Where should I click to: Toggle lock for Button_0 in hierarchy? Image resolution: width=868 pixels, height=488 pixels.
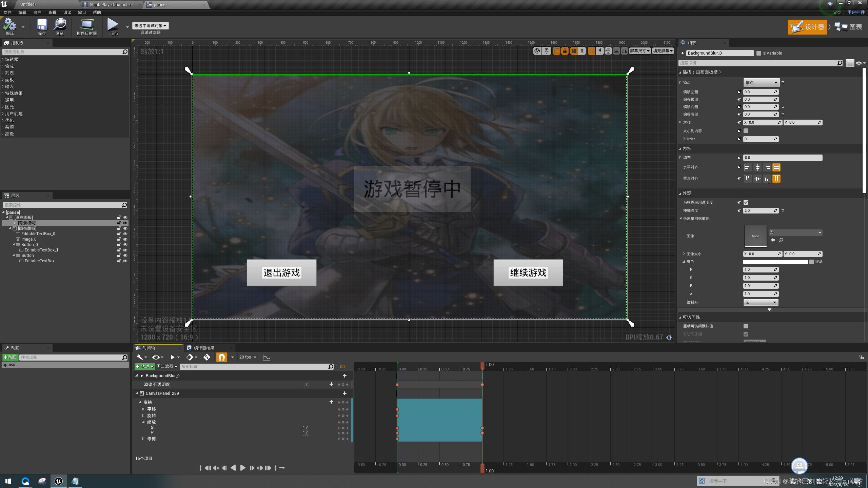119,245
